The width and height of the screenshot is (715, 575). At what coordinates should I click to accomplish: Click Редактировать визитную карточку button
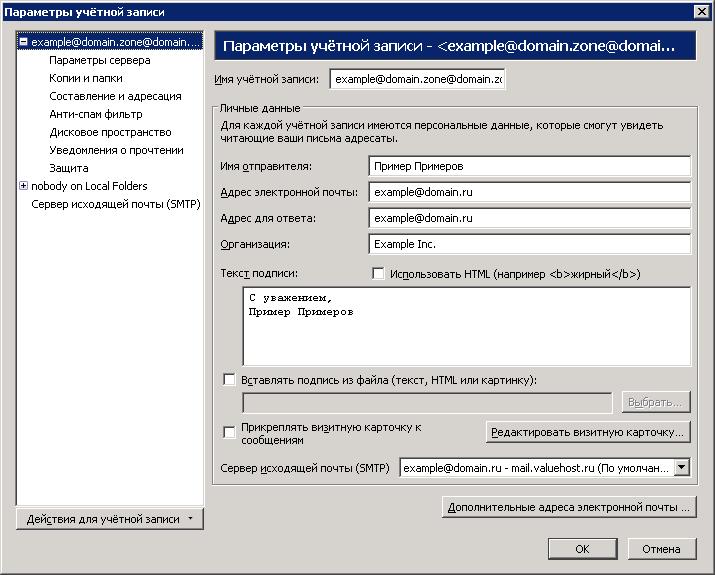pyautogui.click(x=588, y=432)
